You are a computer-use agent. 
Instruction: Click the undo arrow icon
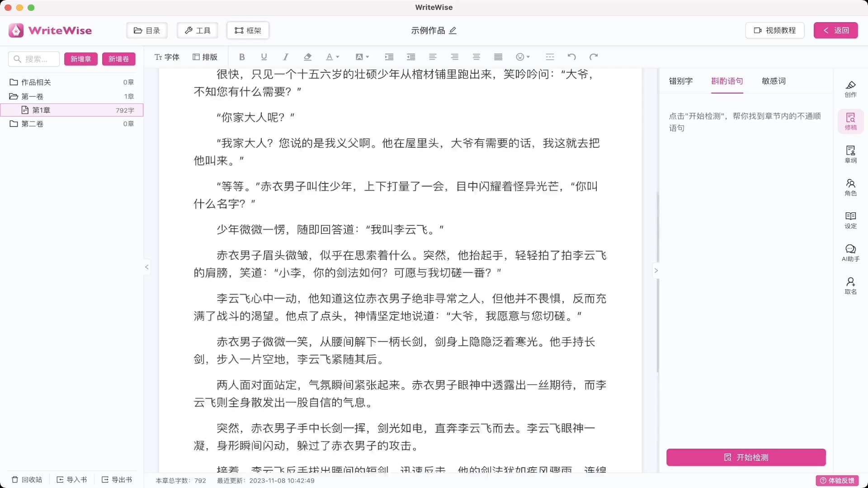pyautogui.click(x=571, y=57)
